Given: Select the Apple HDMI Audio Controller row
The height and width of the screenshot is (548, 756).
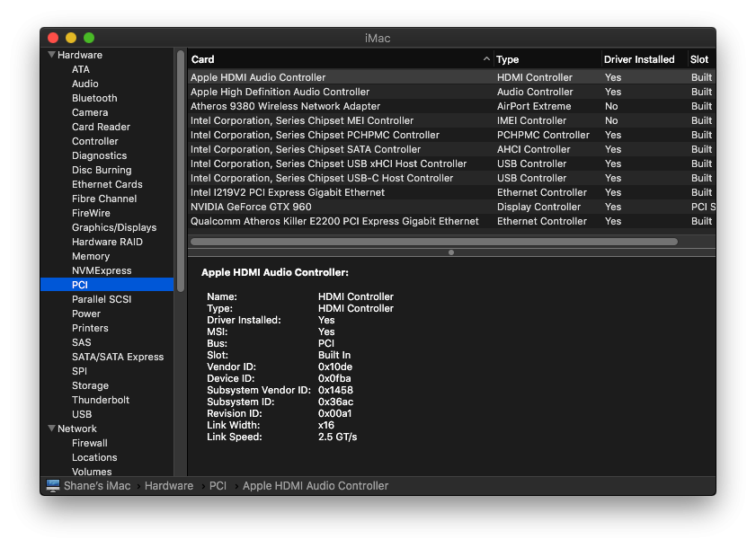Looking at the screenshot, I should 451,77.
